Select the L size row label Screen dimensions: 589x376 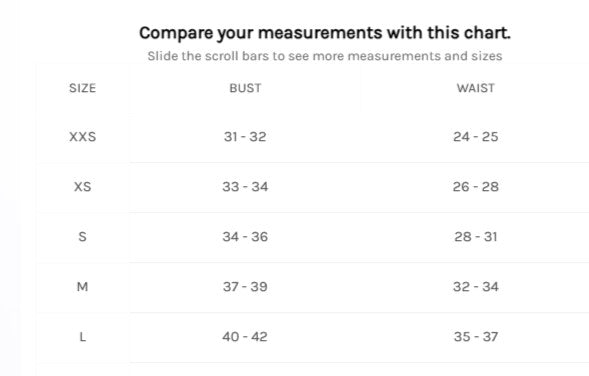point(83,337)
